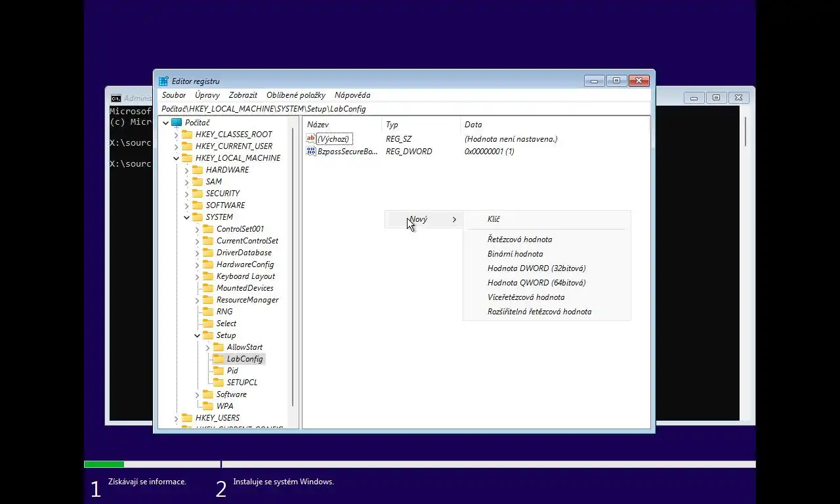Choose Rozšiřitelná řetězcová hodnota

pos(547,312)
